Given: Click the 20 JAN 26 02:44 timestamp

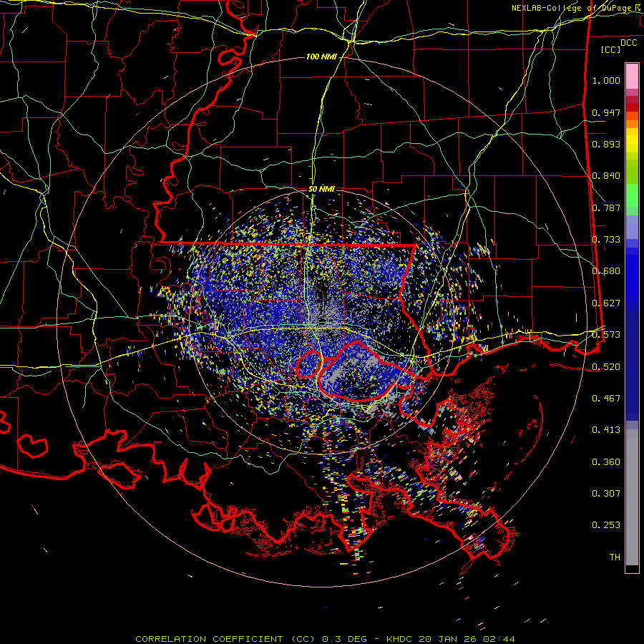Looking at the screenshot, I should tap(468, 639).
